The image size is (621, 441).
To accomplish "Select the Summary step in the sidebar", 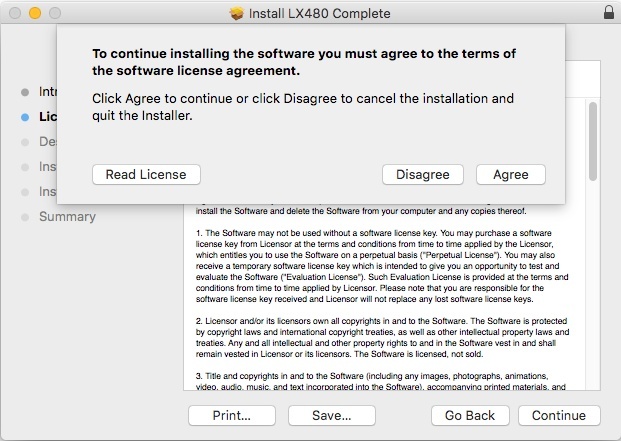I will (x=67, y=217).
